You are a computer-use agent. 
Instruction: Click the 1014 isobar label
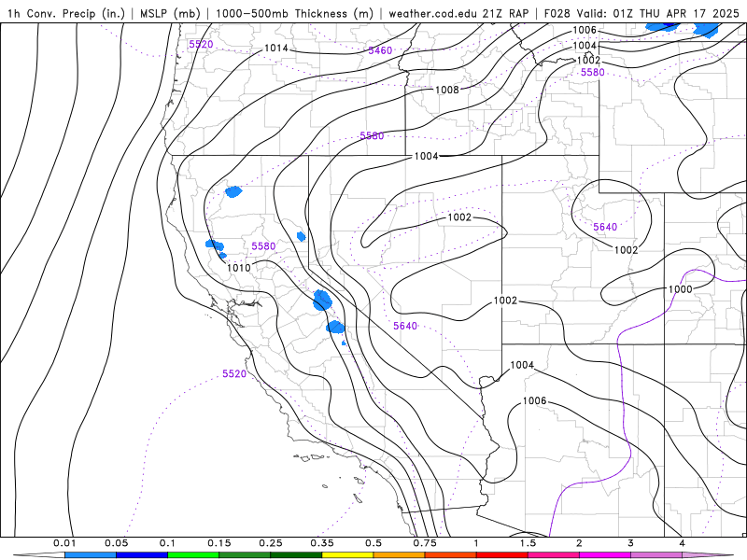point(276,49)
